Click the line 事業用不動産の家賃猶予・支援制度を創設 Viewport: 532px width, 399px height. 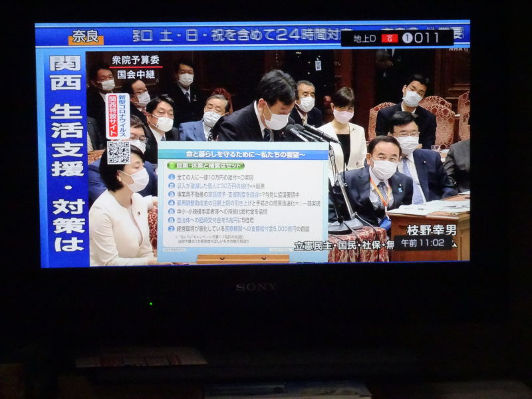(238, 194)
